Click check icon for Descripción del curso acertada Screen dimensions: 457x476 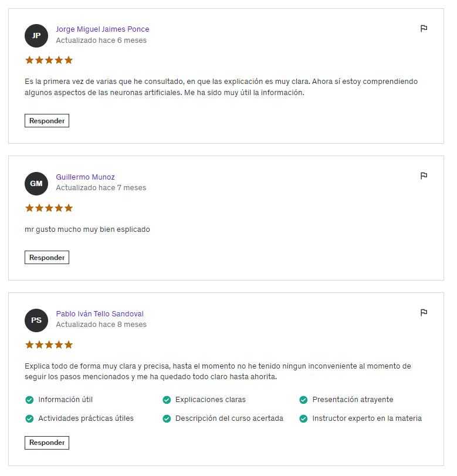[167, 418]
